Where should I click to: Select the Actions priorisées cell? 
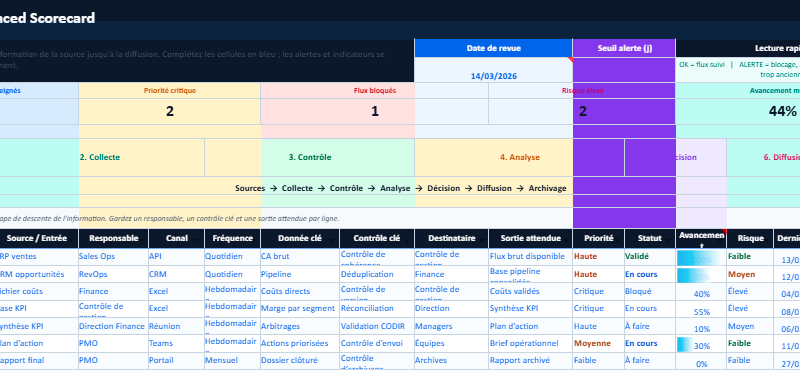pos(300,343)
